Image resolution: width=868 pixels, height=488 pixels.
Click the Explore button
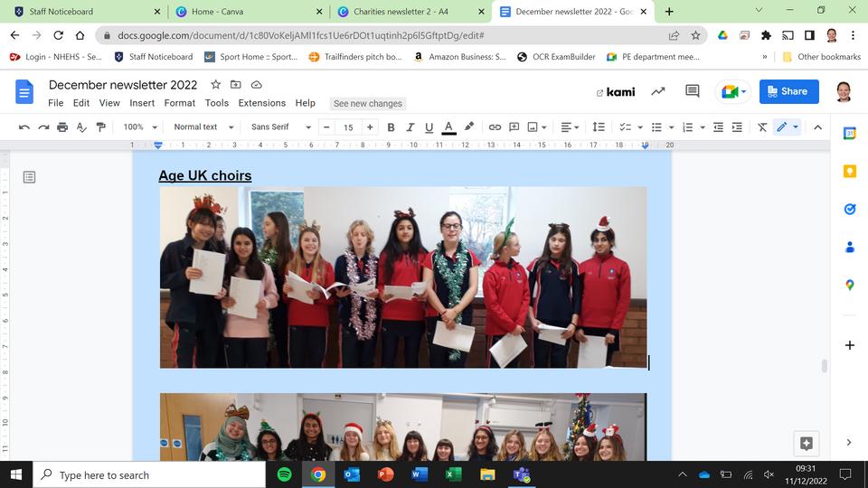(807, 443)
